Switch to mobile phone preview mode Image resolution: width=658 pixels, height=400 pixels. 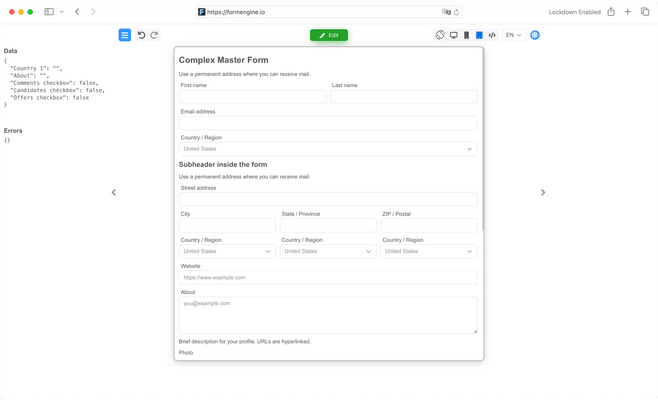(466, 35)
